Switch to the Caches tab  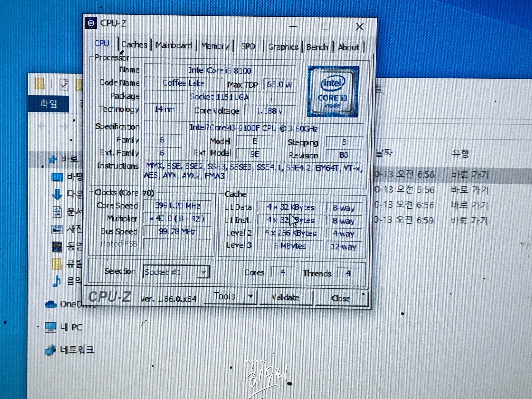[134, 45]
